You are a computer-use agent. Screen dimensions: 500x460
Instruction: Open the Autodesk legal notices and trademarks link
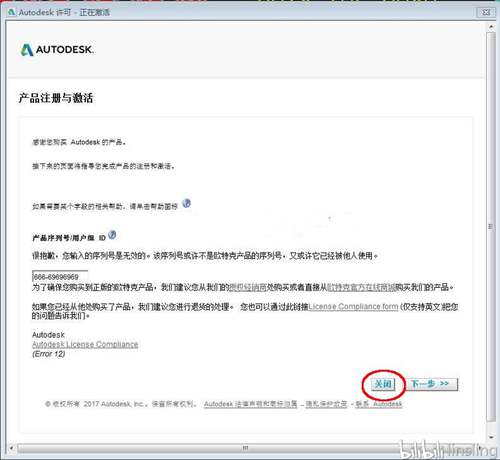[250, 404]
